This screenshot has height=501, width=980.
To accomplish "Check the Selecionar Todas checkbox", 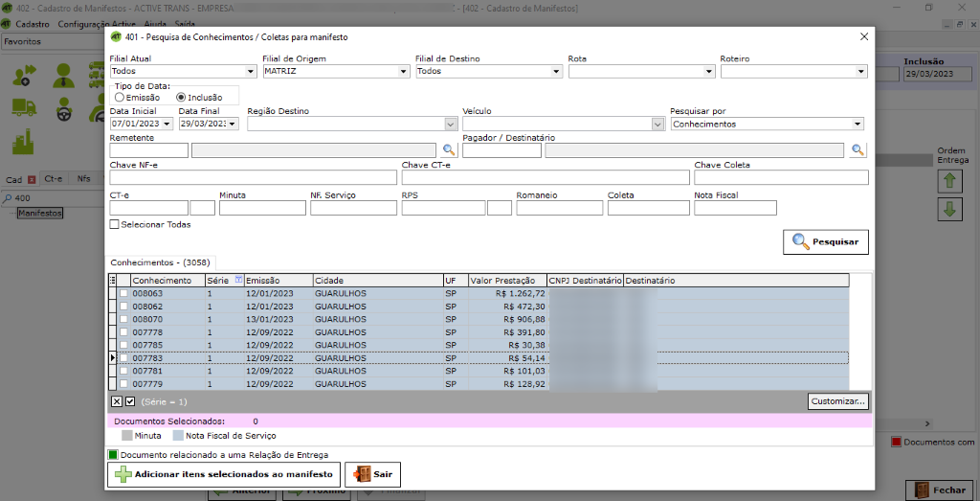I will pyautogui.click(x=114, y=224).
